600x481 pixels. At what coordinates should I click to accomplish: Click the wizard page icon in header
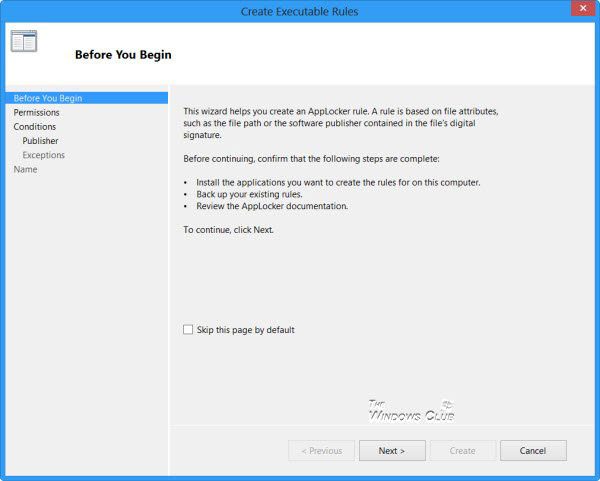click(24, 41)
